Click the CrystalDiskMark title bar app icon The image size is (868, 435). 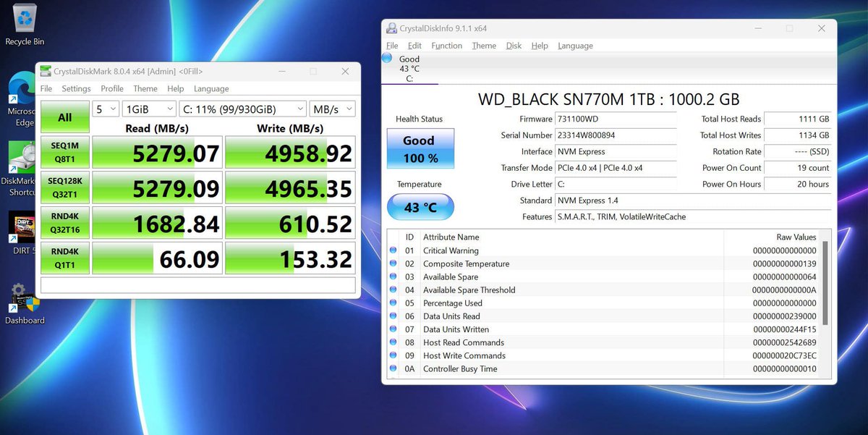point(45,72)
